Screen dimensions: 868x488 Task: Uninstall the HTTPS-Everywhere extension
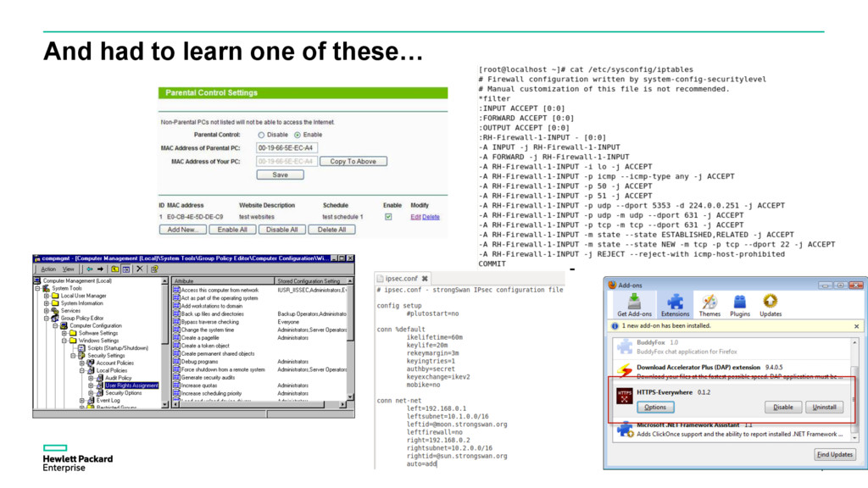[x=824, y=408]
